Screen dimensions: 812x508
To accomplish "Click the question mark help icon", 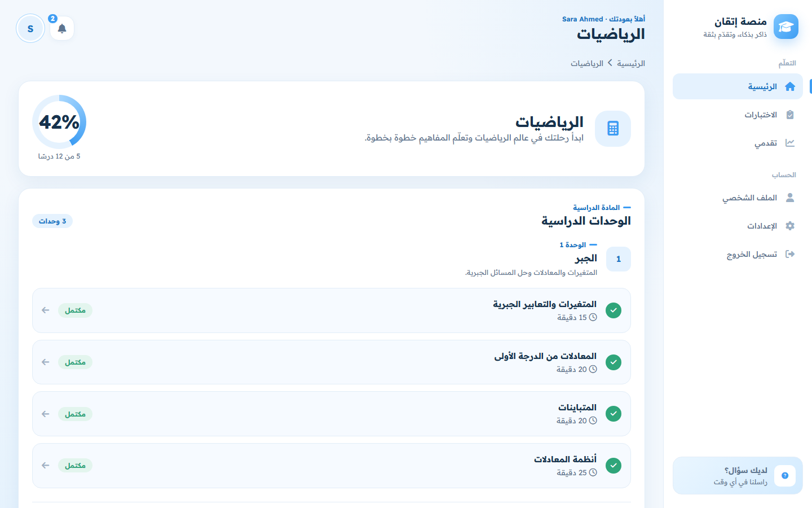I will (785, 476).
